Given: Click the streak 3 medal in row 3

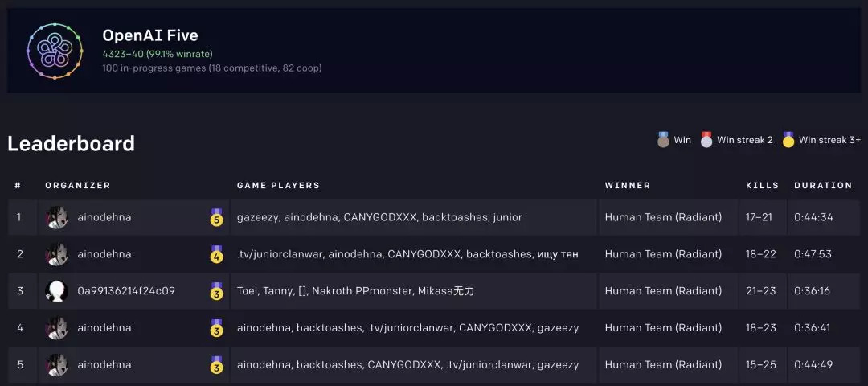Looking at the screenshot, I should coord(216,291).
